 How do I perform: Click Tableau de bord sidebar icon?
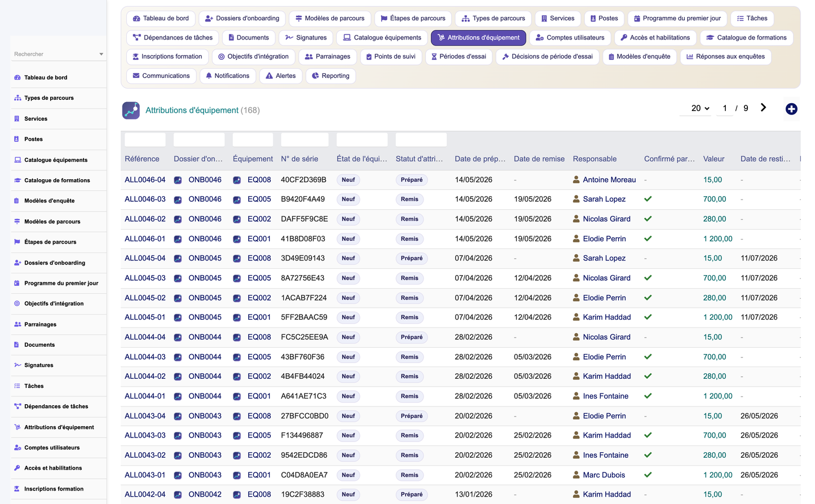17,78
